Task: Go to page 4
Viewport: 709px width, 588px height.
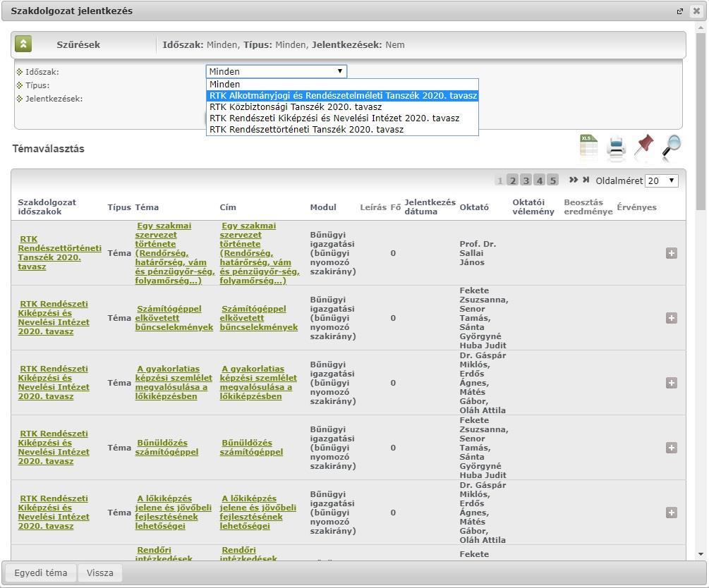Action: point(540,180)
